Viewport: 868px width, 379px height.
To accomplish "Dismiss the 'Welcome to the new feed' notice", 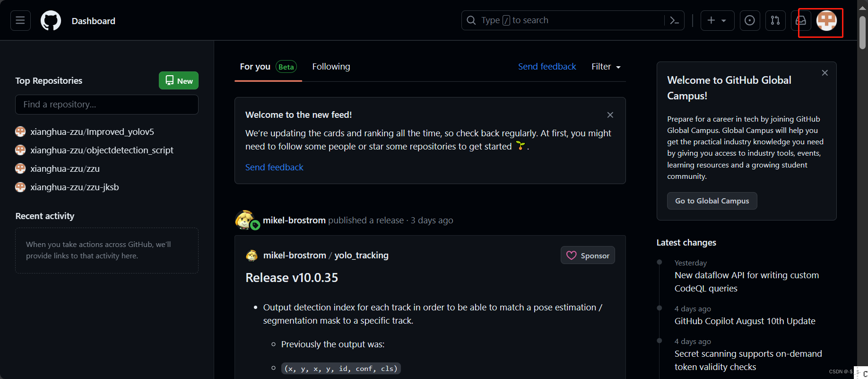I will pos(610,115).
